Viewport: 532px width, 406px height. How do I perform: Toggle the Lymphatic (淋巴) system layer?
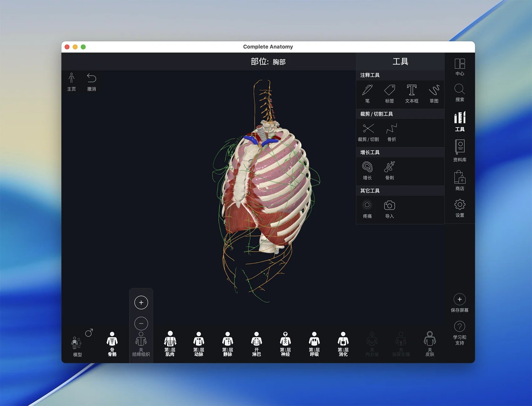point(256,344)
